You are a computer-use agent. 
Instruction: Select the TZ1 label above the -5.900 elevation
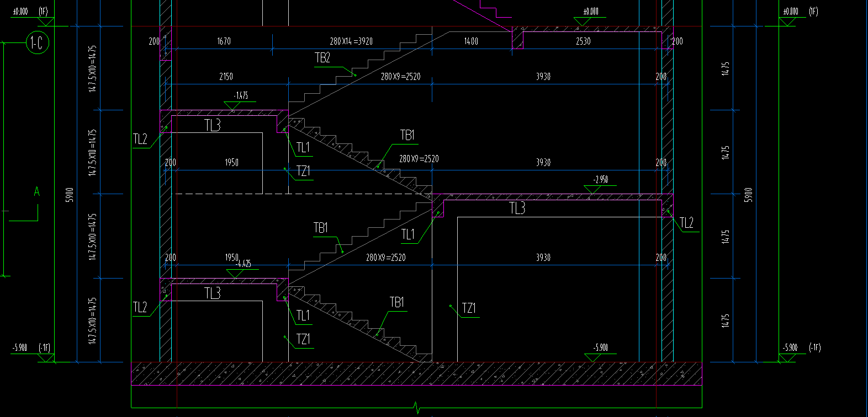click(469, 308)
